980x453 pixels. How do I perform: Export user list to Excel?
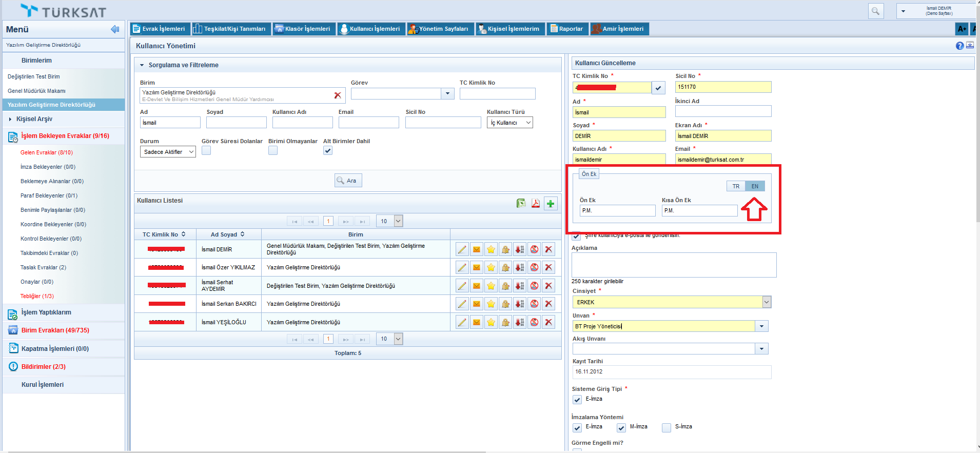click(x=521, y=204)
